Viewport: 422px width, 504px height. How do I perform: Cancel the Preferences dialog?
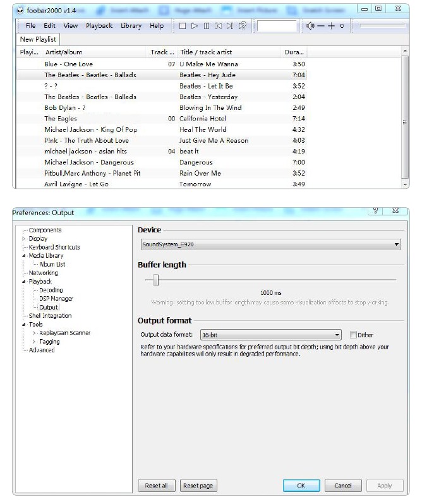(x=343, y=485)
